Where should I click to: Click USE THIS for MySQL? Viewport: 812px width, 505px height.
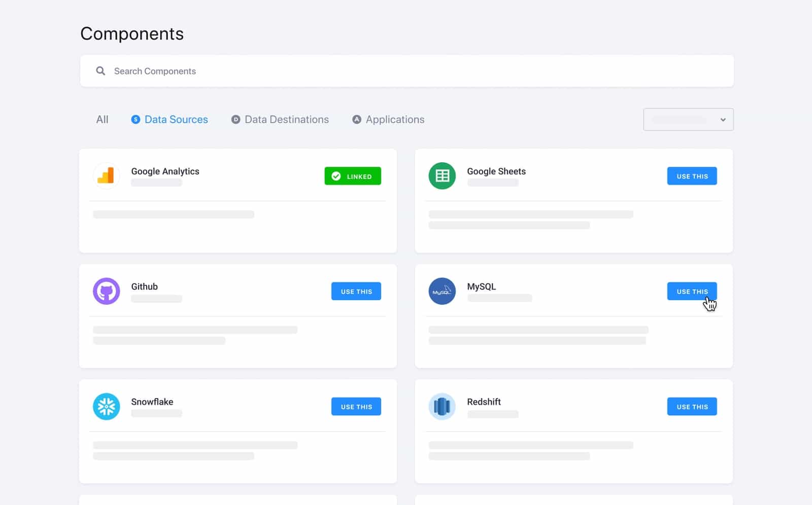pos(692,291)
